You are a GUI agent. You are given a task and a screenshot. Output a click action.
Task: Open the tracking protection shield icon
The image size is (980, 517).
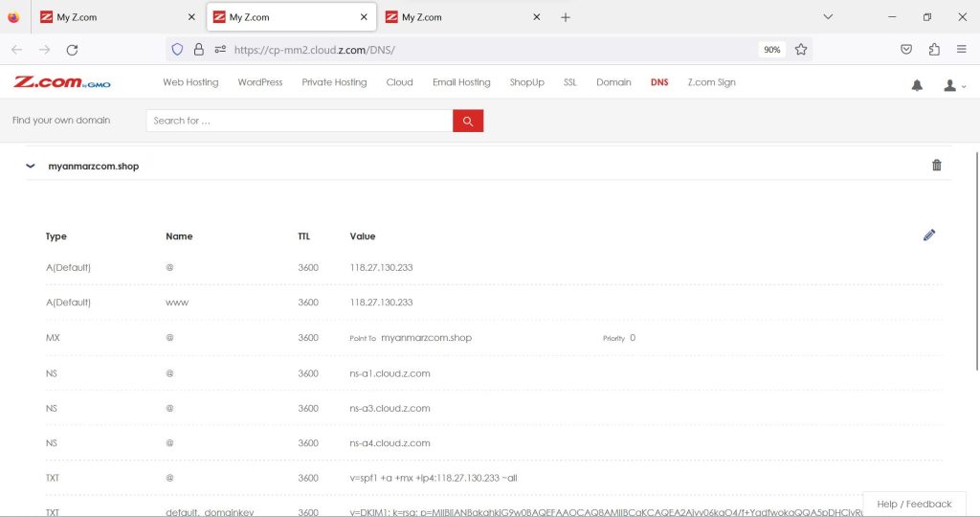click(177, 50)
